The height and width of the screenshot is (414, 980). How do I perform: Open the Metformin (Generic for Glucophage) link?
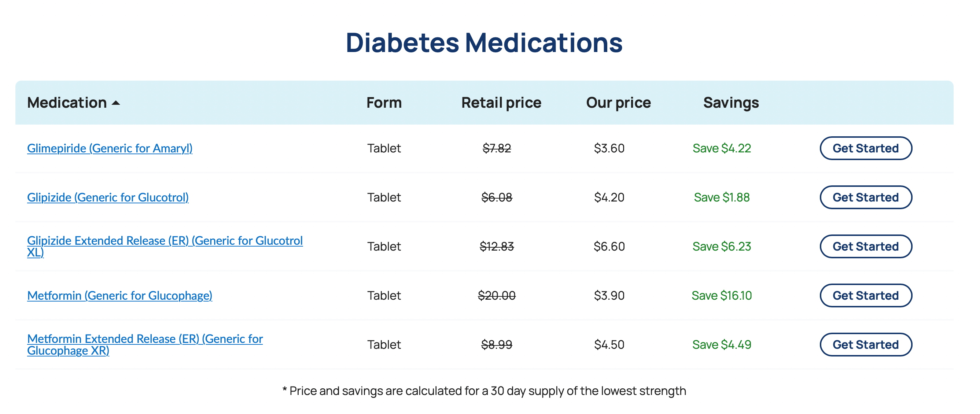119,295
